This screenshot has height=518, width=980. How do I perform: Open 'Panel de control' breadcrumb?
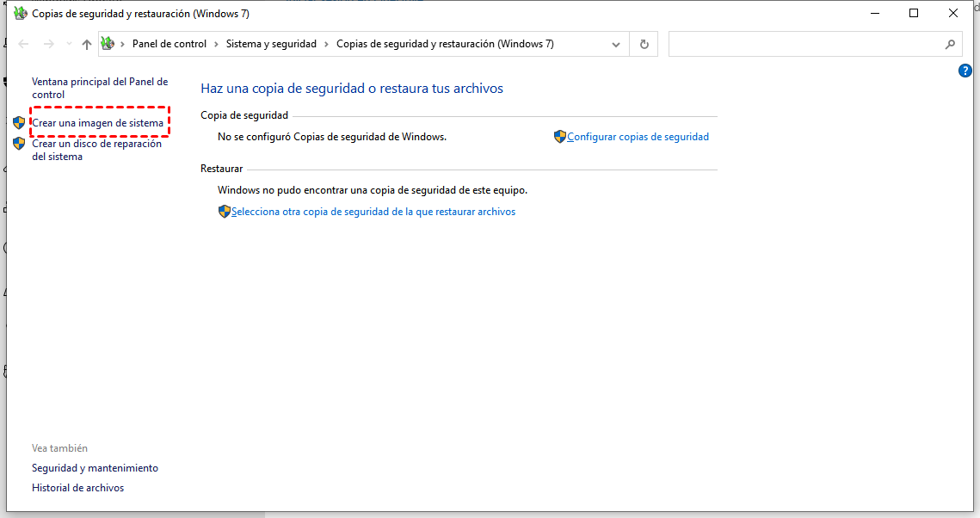[x=169, y=44]
